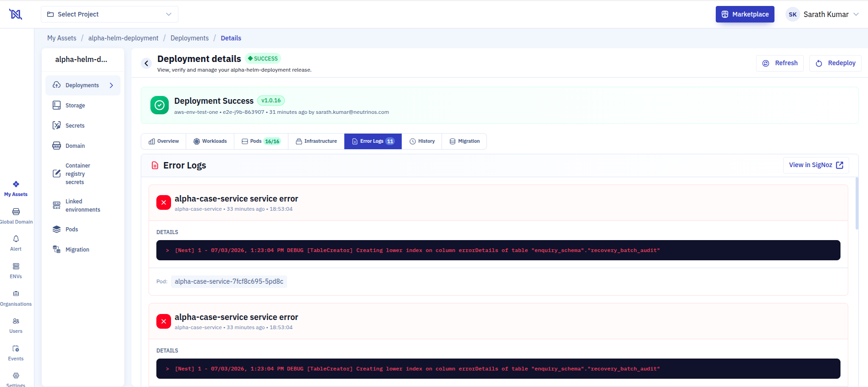Open Global Domain section
The image size is (868, 387).
point(16,216)
